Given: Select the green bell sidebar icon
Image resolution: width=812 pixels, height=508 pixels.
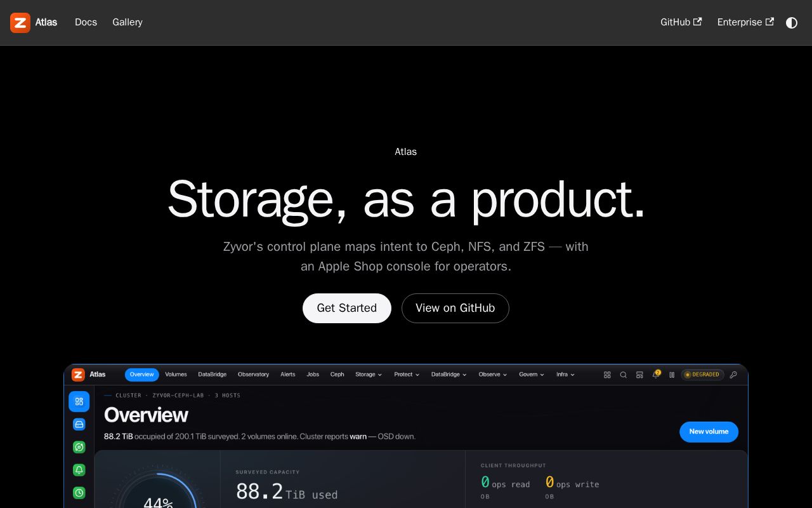Looking at the screenshot, I should pyautogui.click(x=79, y=470).
